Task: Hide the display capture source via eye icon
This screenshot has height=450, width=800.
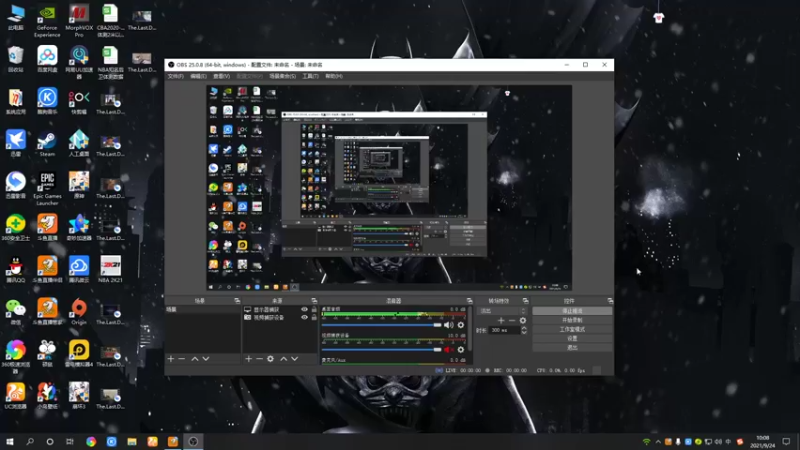Action: pos(305,310)
